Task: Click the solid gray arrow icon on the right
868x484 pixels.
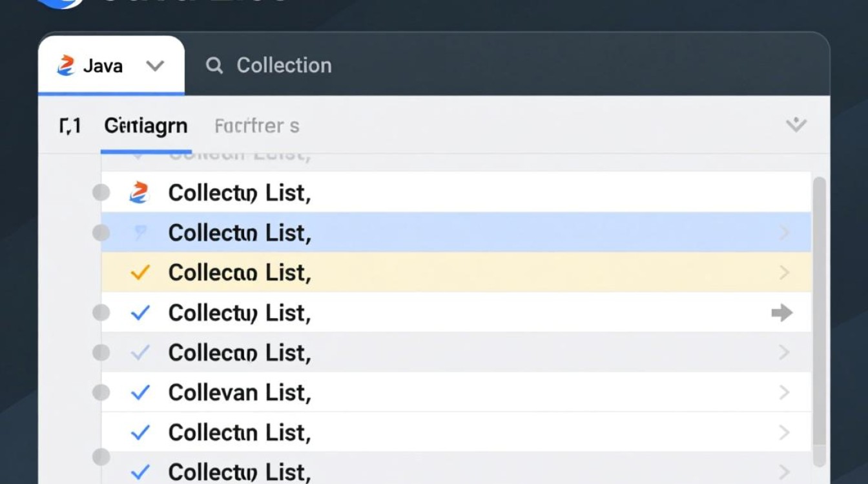Action: pyautogui.click(x=781, y=314)
